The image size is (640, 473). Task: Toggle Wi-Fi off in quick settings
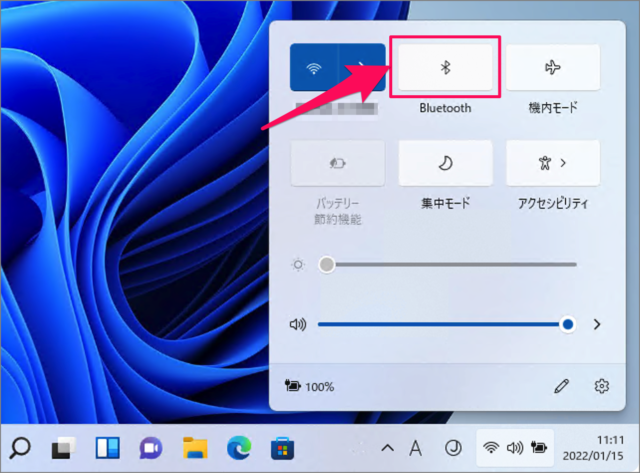pyautogui.click(x=314, y=68)
